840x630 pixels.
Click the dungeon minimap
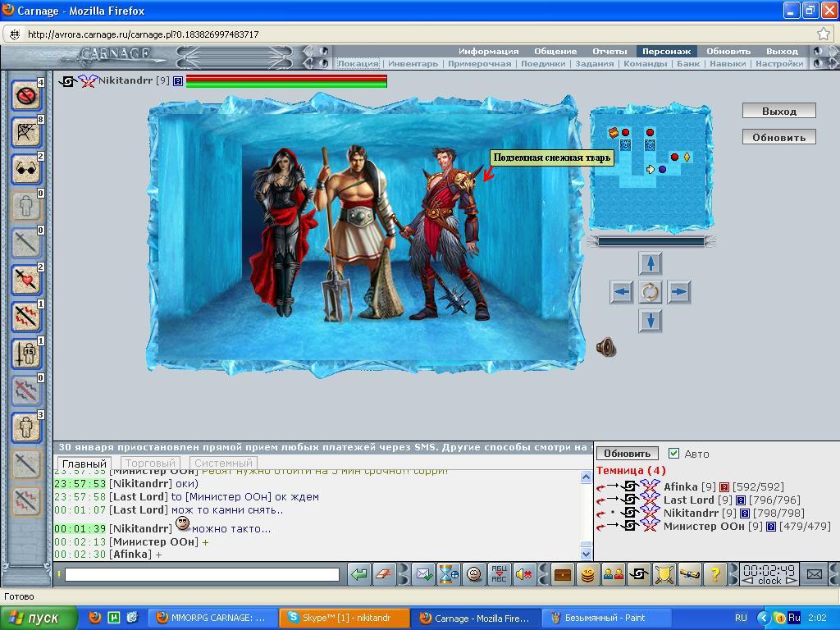coord(651,169)
